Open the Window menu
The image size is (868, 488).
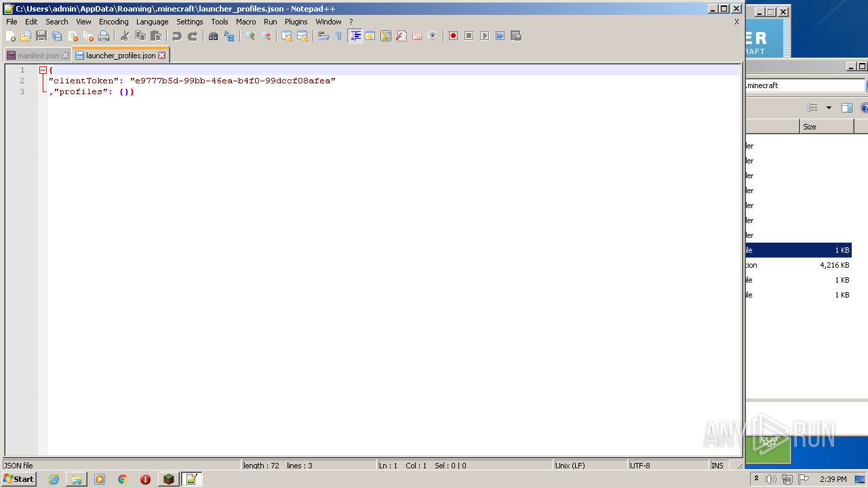click(328, 22)
